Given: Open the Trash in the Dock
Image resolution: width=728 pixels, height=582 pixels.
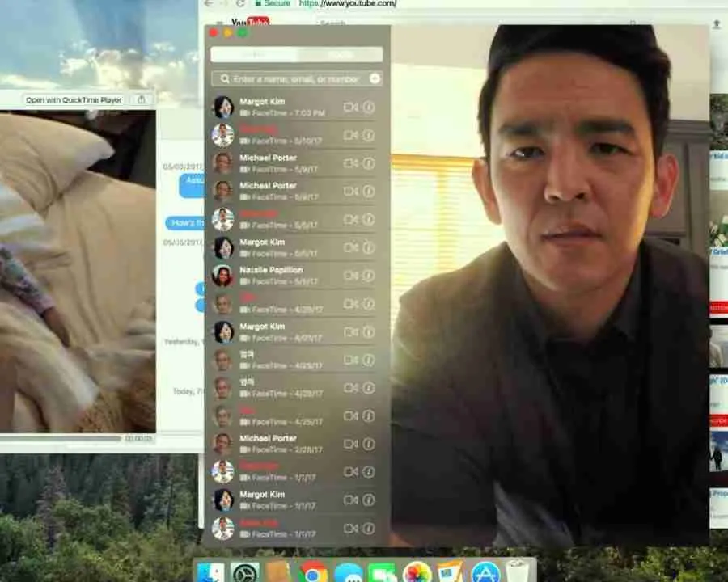Looking at the screenshot, I should click(x=518, y=571).
